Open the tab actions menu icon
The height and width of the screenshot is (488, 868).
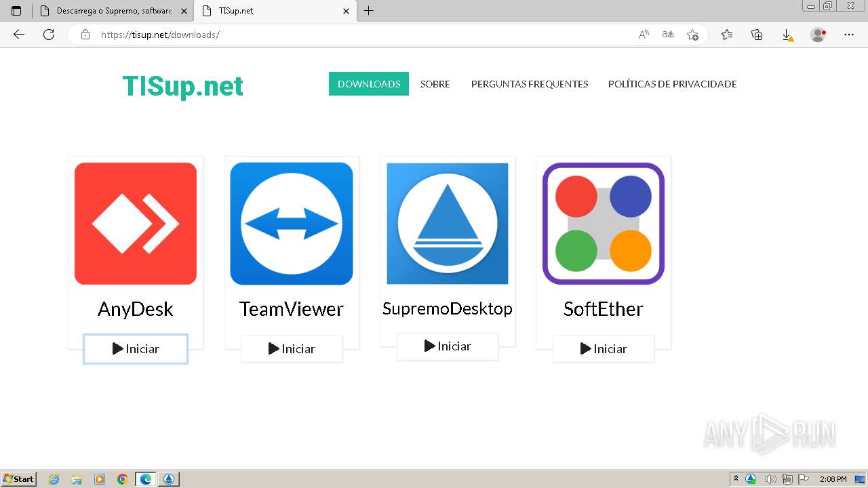click(16, 11)
